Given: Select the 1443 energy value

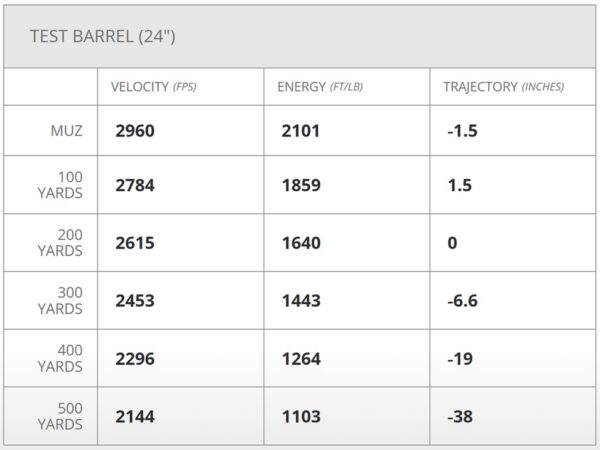Looking at the screenshot, I should point(301,301).
